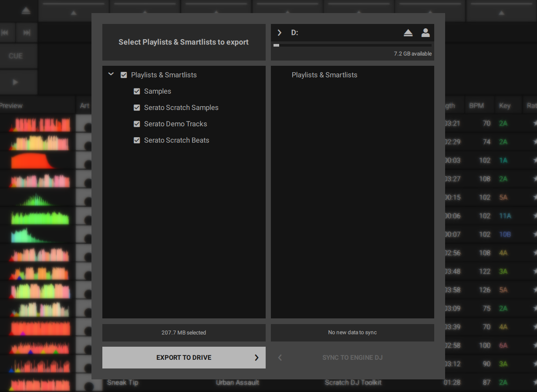Select the Serato Scratch Beats label

coord(176,140)
